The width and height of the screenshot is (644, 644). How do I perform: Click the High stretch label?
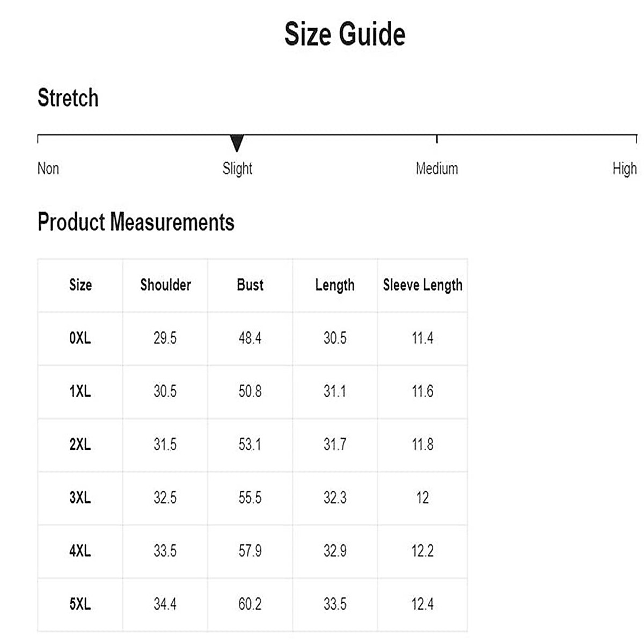tap(624, 169)
